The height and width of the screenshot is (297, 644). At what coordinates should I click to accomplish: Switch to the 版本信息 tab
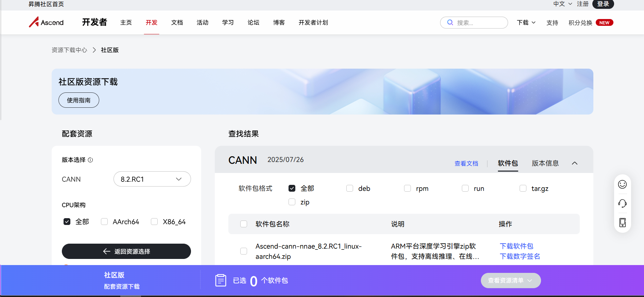(545, 163)
